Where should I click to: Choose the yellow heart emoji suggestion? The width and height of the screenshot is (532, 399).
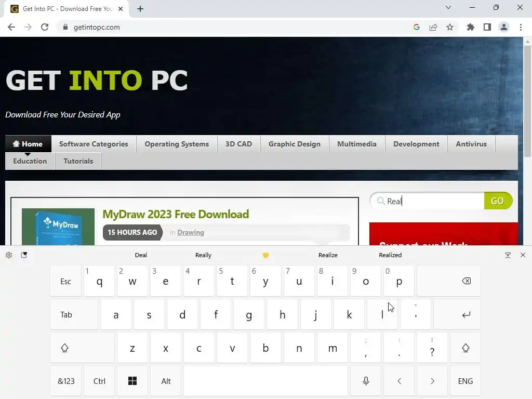pos(265,255)
